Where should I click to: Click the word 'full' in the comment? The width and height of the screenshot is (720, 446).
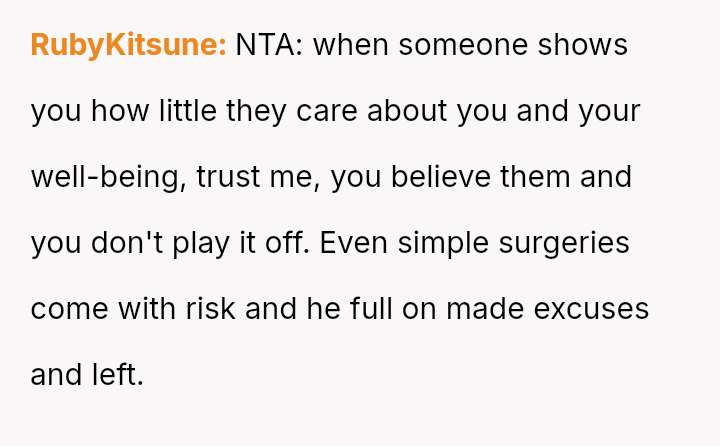(x=375, y=309)
